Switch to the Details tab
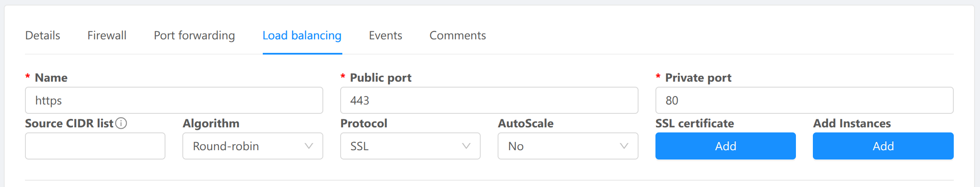Screen dimensions: 980x187 click(43, 36)
